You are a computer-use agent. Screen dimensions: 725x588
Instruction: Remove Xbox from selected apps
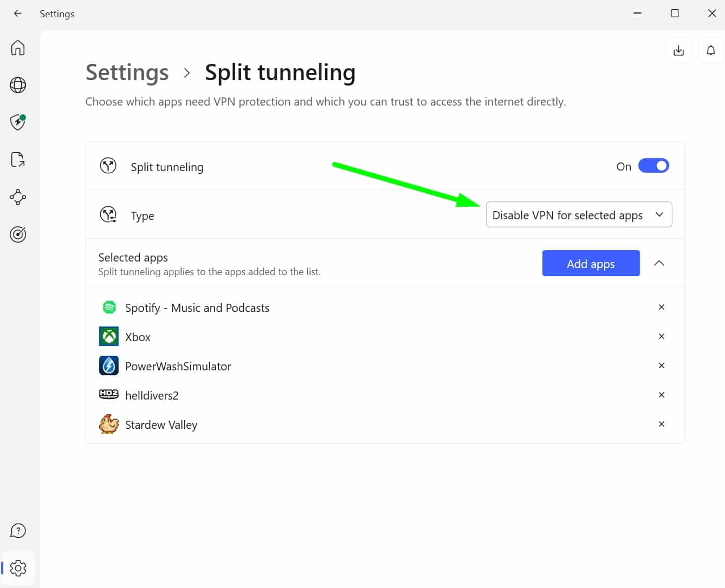(662, 336)
